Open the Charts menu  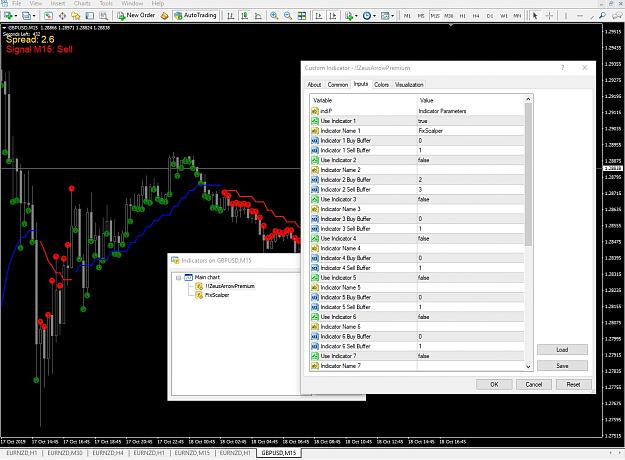coord(82,3)
